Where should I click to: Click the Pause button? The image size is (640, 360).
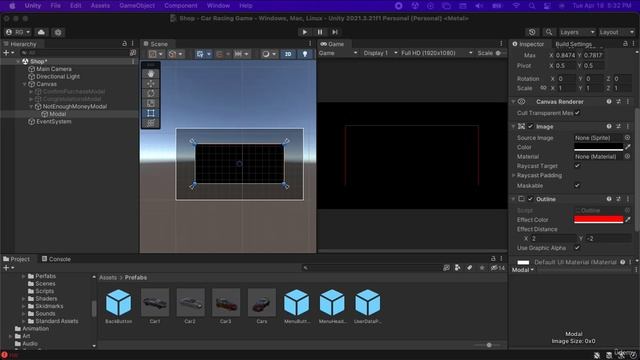(320, 32)
